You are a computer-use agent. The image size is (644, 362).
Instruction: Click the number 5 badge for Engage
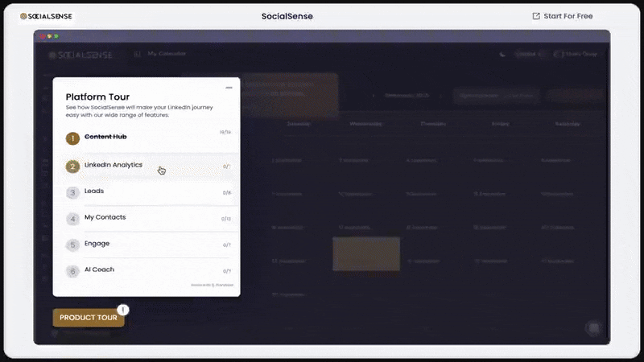(x=72, y=245)
